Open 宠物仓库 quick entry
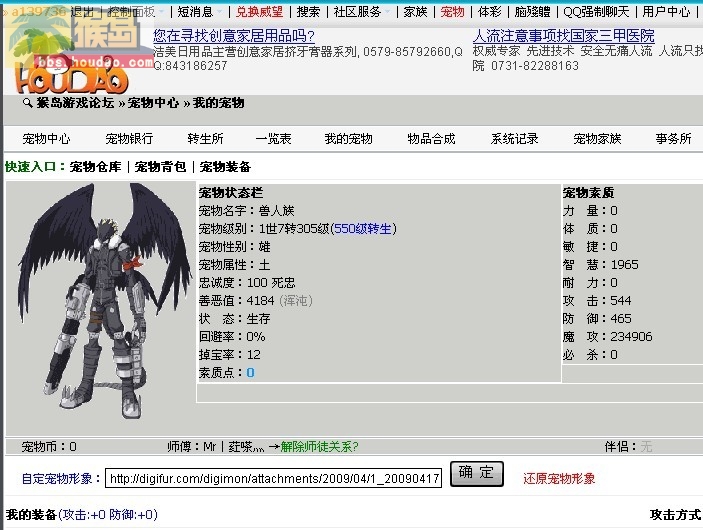 click(95, 167)
